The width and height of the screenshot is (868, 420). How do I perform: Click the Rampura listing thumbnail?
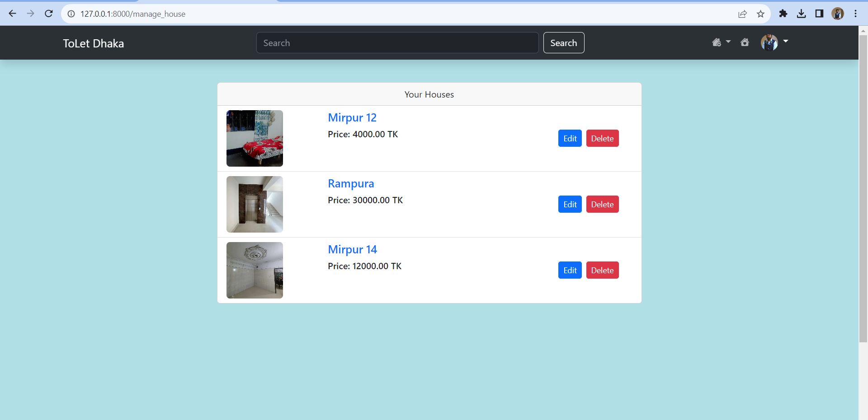(x=255, y=204)
